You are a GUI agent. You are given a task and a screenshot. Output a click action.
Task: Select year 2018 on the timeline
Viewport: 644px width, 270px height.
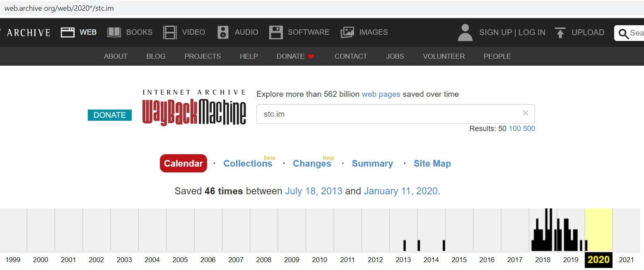(x=543, y=260)
